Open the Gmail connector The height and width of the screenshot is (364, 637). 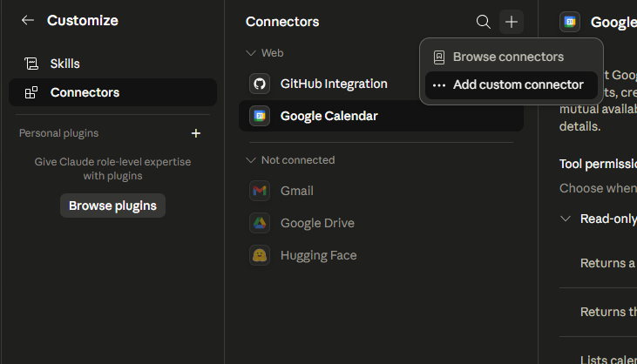pos(381,191)
